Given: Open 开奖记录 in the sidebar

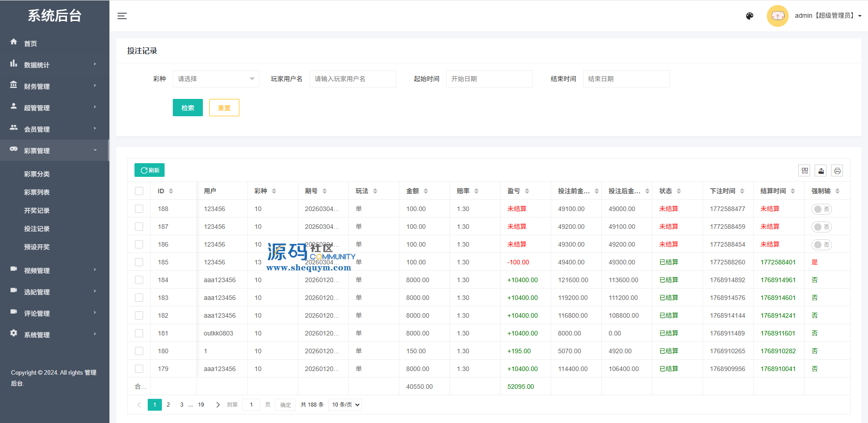Looking at the screenshot, I should click(37, 211).
